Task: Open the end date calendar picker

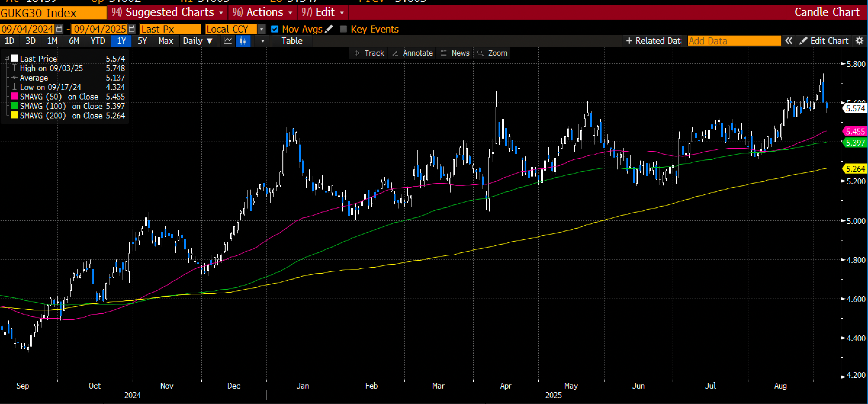Action: (132, 29)
